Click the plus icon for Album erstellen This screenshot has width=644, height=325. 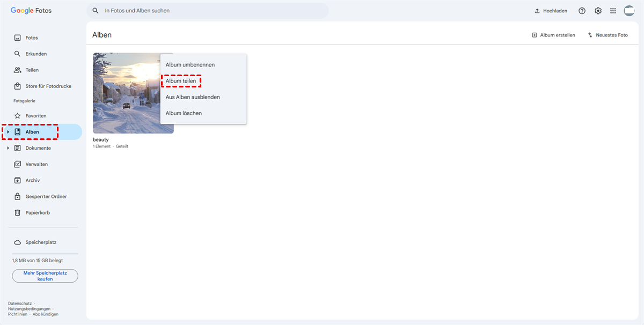pyautogui.click(x=535, y=35)
